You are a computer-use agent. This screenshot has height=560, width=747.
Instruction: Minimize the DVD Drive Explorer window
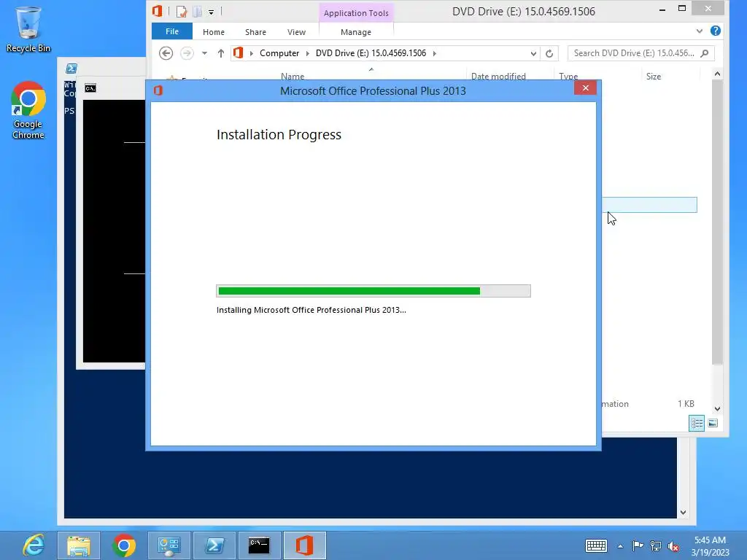(662, 9)
